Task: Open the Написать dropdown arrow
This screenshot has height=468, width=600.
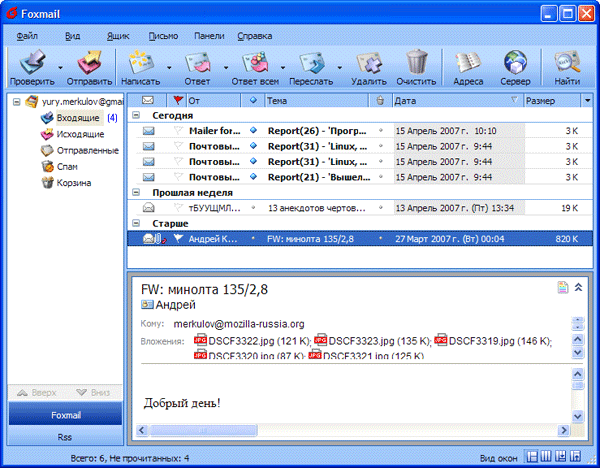Action: tap(169, 68)
